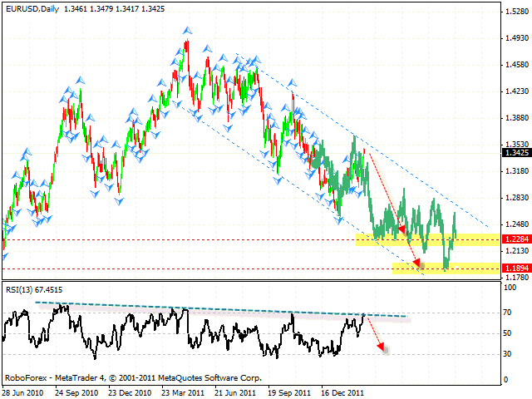Select the RSI 70 level axis label
532x399 pixels.
click(x=509, y=313)
